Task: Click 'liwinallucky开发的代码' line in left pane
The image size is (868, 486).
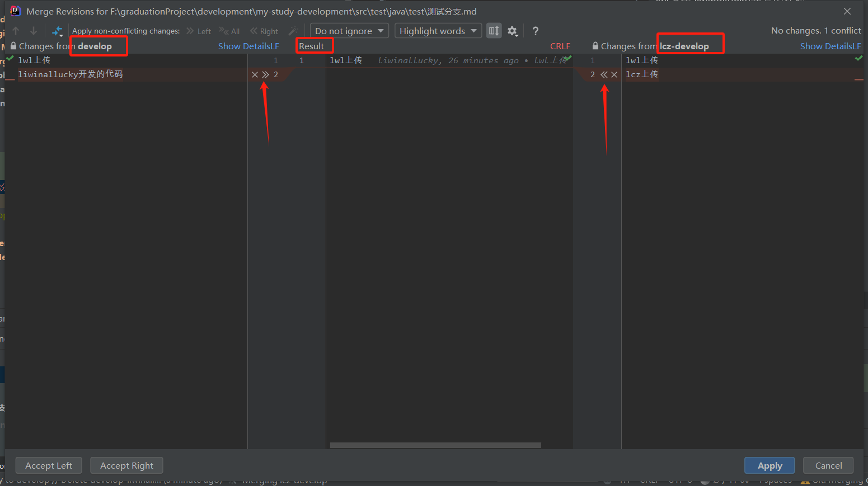Action: [x=71, y=74]
